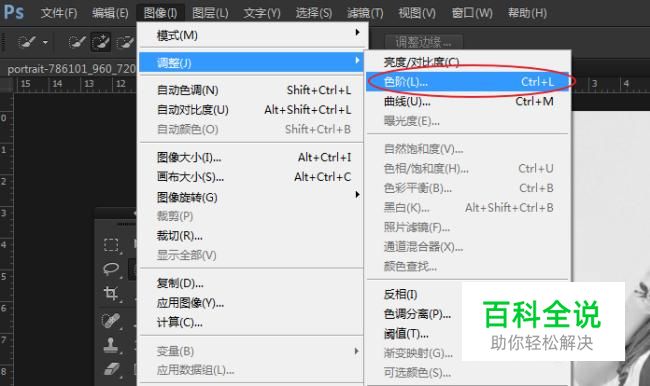Screen dimensions: 650x386
Task: Choose 显示全部(V) menu entry
Action: 251,255
